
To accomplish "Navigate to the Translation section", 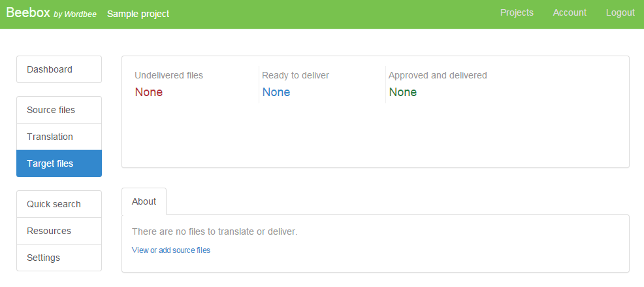I will [59, 137].
